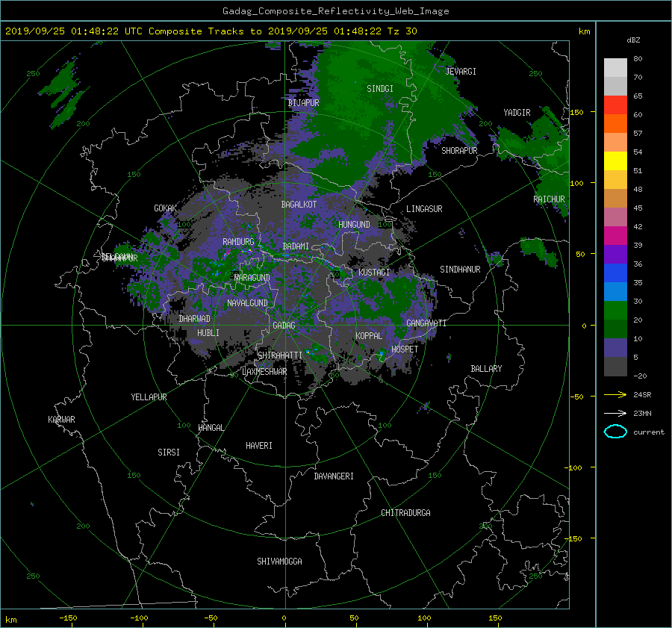Viewport: 672px width, 628px height.
Task: Select the bright green 30 dBZ swatch
Action: [x=615, y=311]
